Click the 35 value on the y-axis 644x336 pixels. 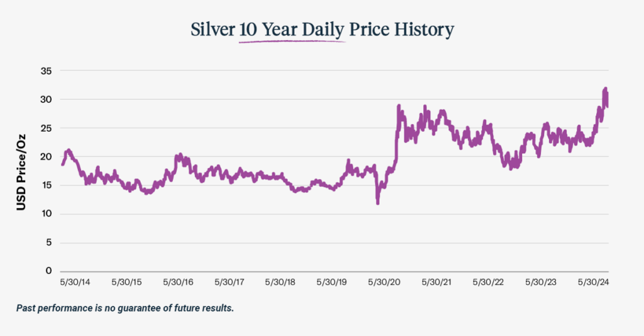[45, 71]
